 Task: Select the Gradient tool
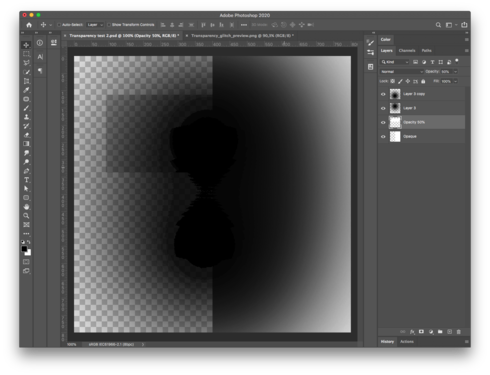(x=26, y=144)
